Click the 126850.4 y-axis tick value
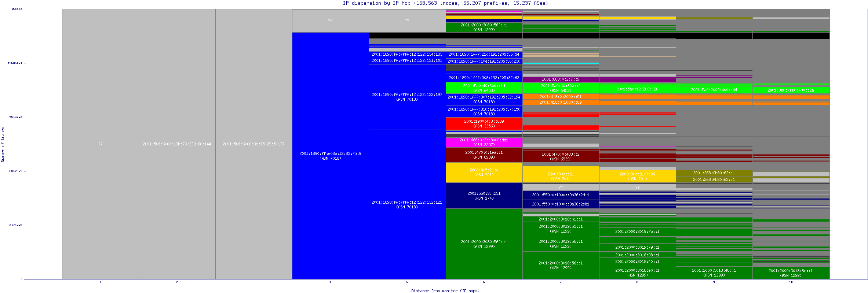868x293 pixels. (x=15, y=63)
